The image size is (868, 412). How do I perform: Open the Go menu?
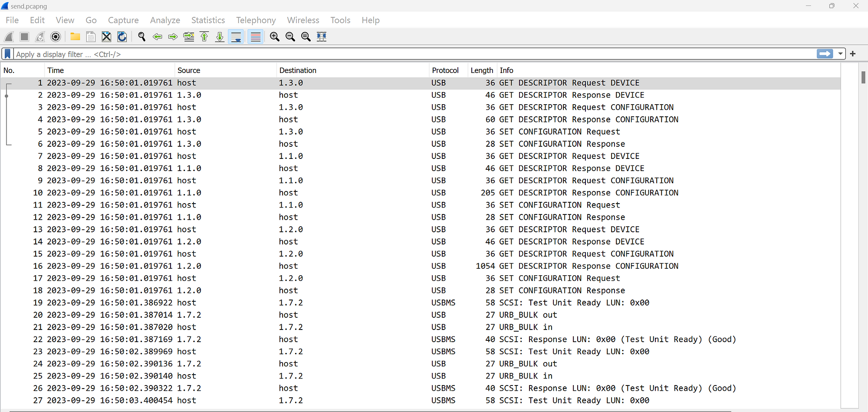pos(91,20)
